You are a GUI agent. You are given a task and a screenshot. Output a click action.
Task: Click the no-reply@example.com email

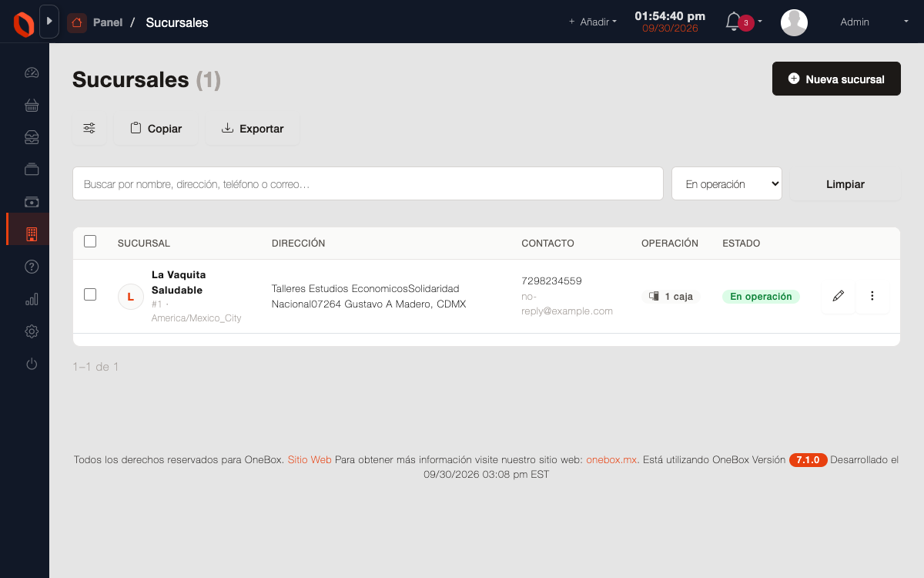pos(567,304)
